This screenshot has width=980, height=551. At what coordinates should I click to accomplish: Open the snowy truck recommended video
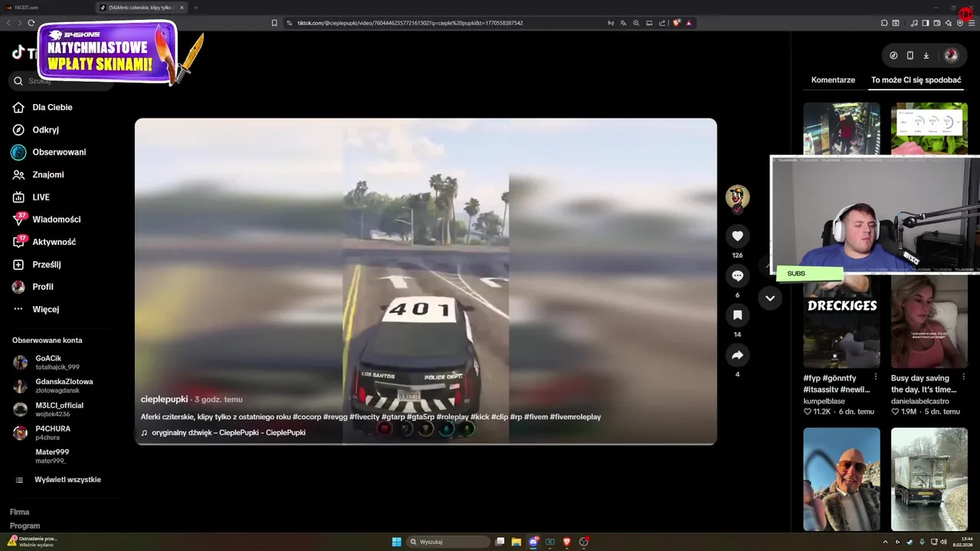pyautogui.click(x=929, y=479)
